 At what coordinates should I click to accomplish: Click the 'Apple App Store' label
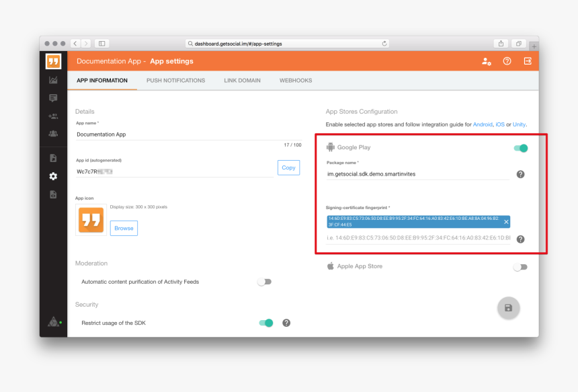pos(360,266)
